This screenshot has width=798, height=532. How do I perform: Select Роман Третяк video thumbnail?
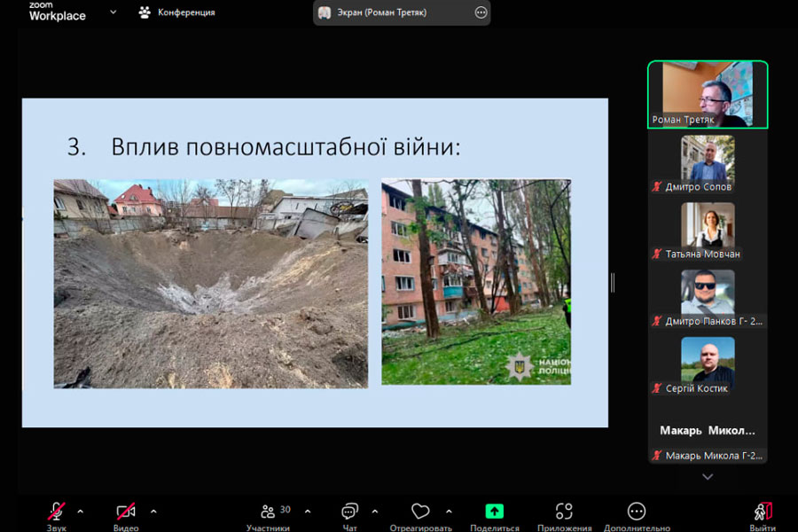pos(708,94)
